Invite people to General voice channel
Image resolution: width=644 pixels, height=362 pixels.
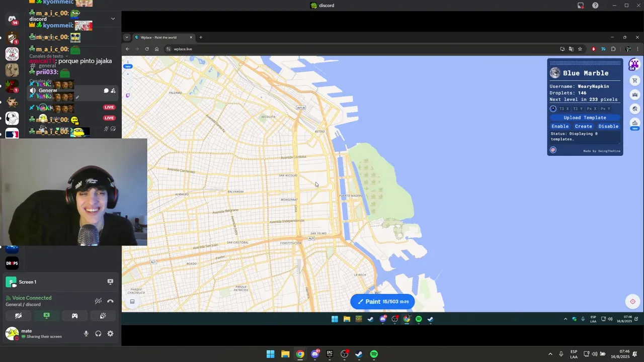[x=113, y=90]
